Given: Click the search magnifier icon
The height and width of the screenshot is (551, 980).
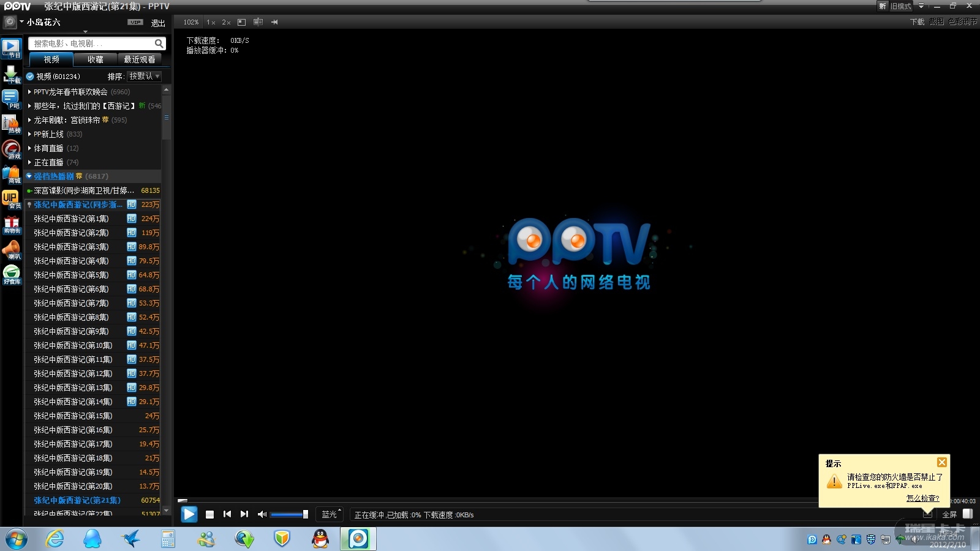Looking at the screenshot, I should 159,43.
